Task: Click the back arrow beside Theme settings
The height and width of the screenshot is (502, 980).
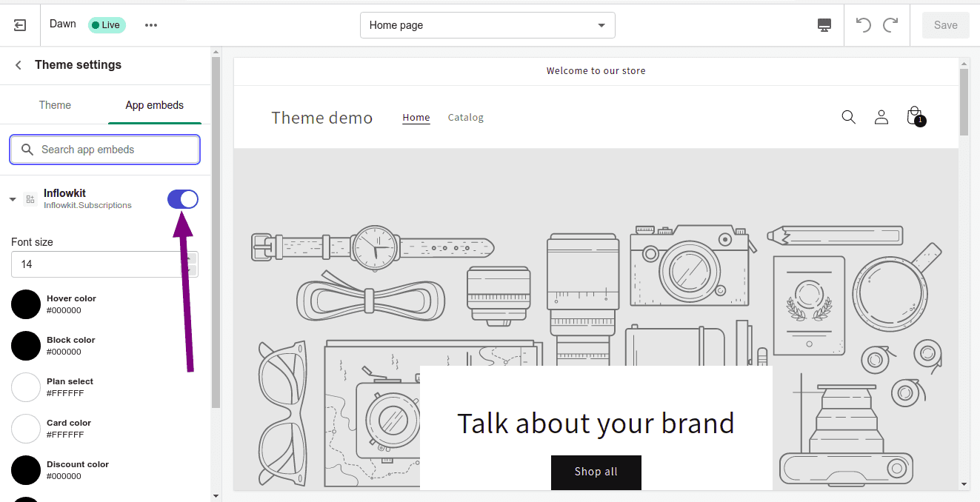Action: click(19, 65)
